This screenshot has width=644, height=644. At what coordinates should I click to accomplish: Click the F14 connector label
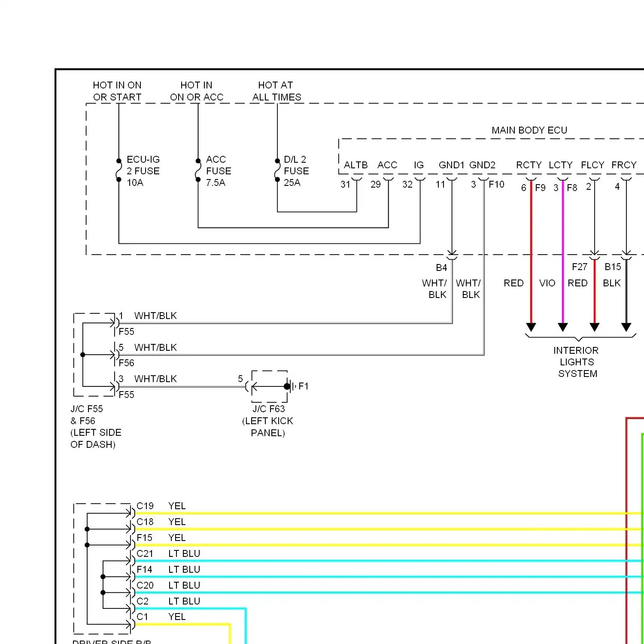pyautogui.click(x=144, y=569)
